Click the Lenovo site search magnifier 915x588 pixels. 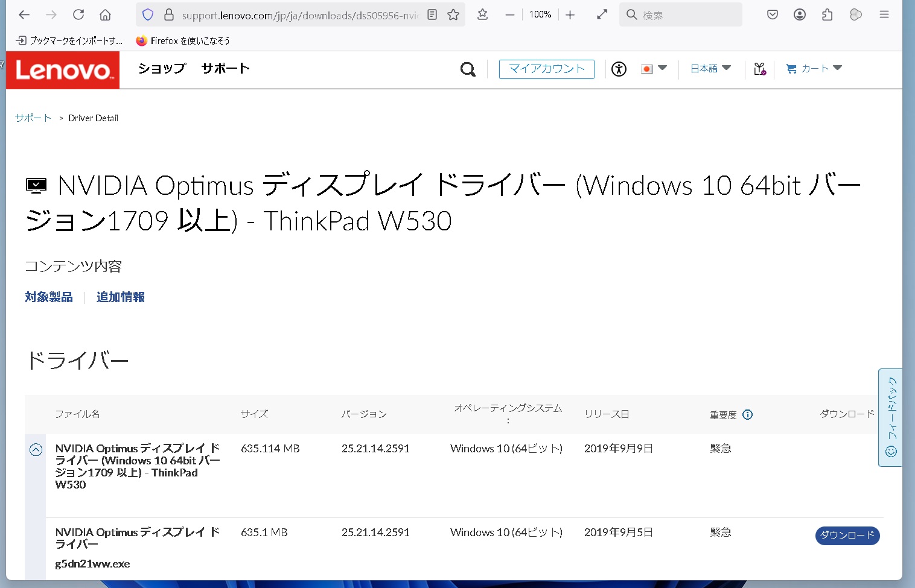(468, 69)
